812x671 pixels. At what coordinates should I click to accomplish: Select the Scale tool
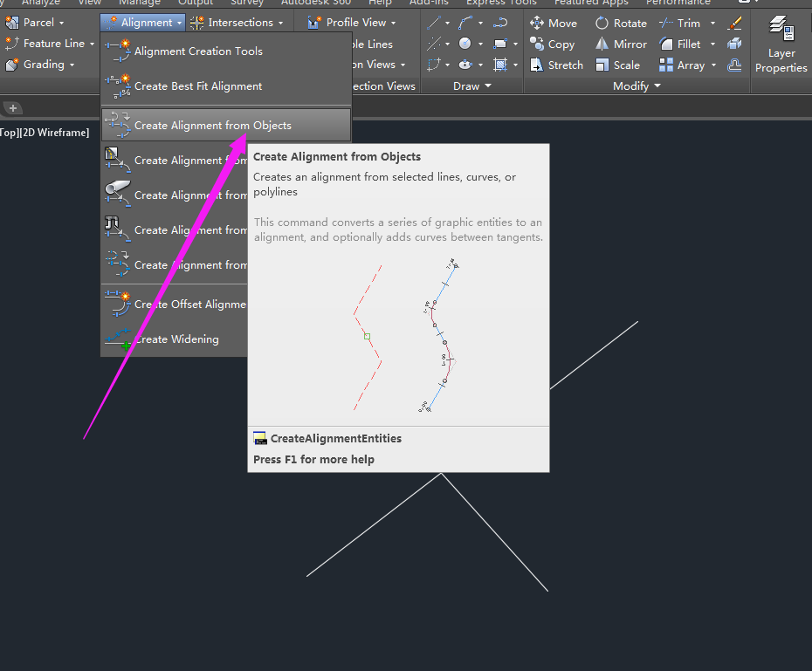point(622,65)
